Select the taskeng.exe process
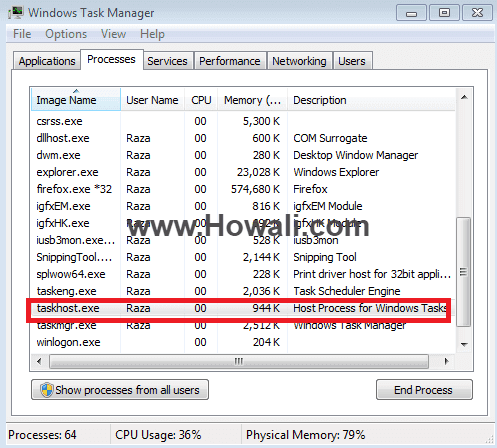Viewport: 497px width, 448px height. point(243,291)
